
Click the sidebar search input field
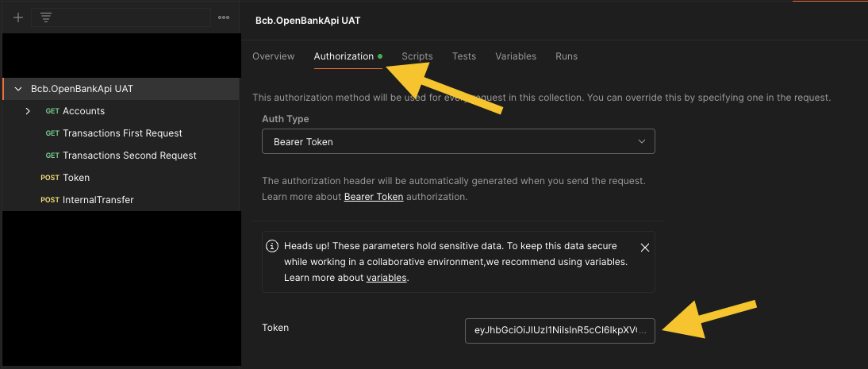pos(121,17)
